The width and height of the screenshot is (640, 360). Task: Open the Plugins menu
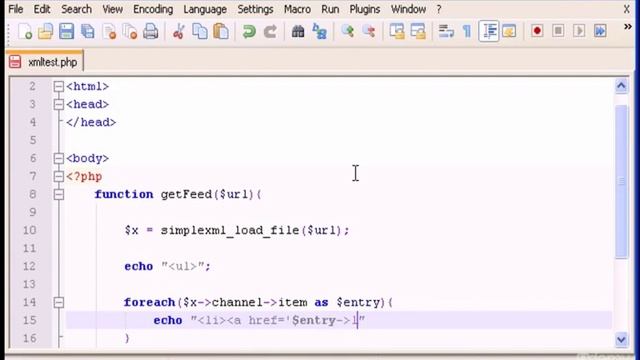click(x=364, y=9)
